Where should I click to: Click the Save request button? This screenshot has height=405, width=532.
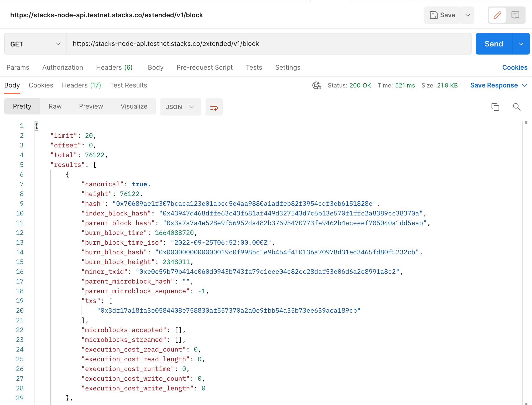(442, 15)
